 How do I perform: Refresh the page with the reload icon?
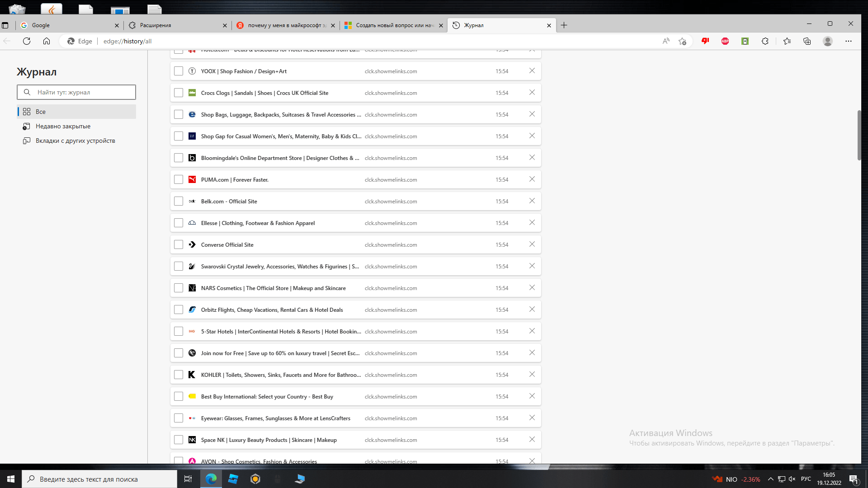click(27, 41)
